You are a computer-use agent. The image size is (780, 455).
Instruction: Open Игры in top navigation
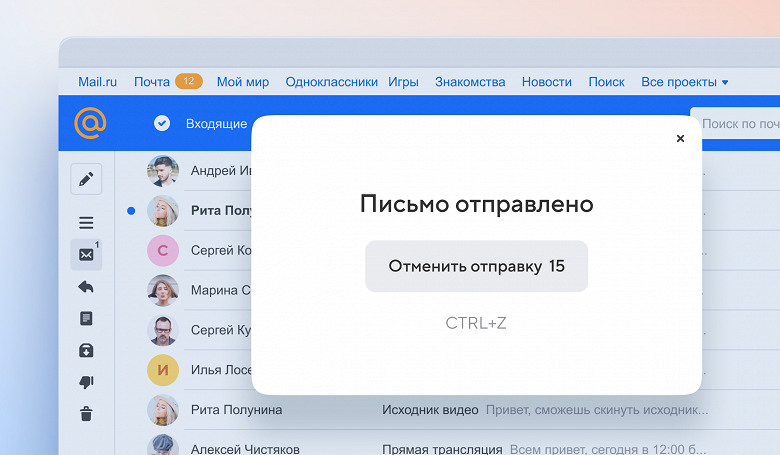click(403, 82)
